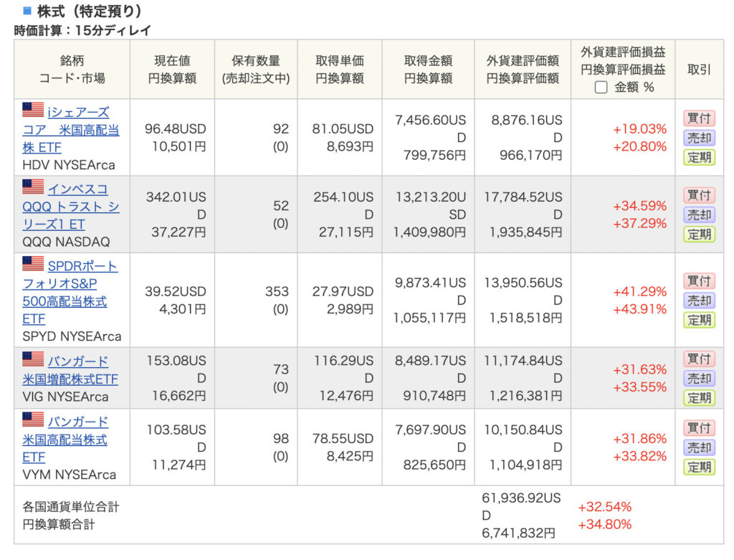Click the US flag icon beside VYM
The height and width of the screenshot is (560, 734).
click(x=33, y=419)
